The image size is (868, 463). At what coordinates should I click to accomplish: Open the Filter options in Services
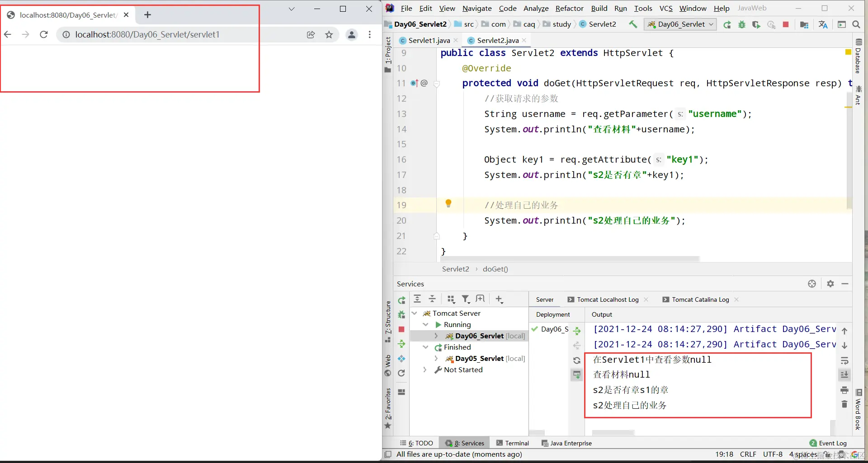pos(465,299)
